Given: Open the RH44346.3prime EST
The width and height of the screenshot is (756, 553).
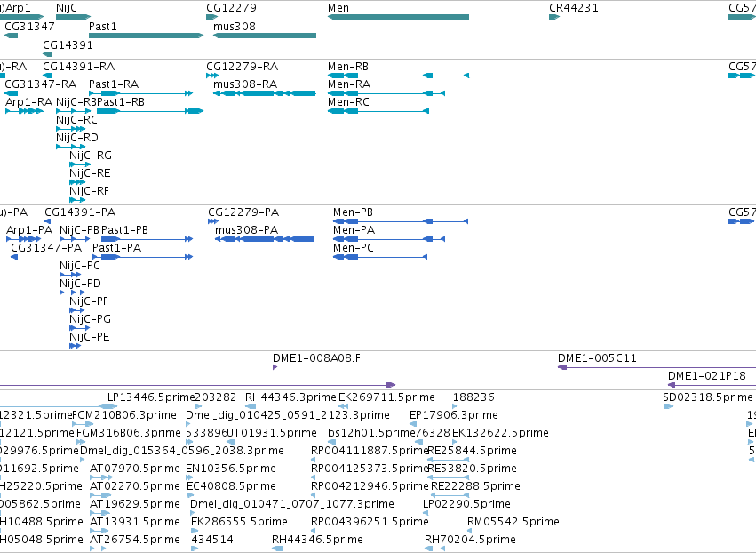Looking at the screenshot, I should 251,406.
